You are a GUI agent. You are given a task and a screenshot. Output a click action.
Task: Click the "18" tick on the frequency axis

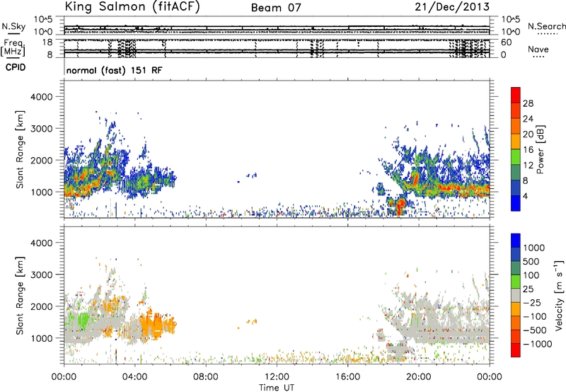[47, 42]
